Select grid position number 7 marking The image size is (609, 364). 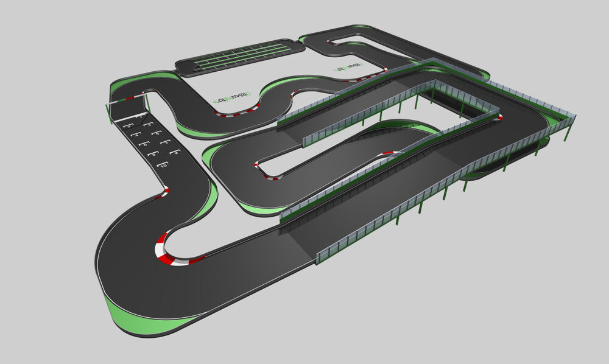click(x=166, y=142)
